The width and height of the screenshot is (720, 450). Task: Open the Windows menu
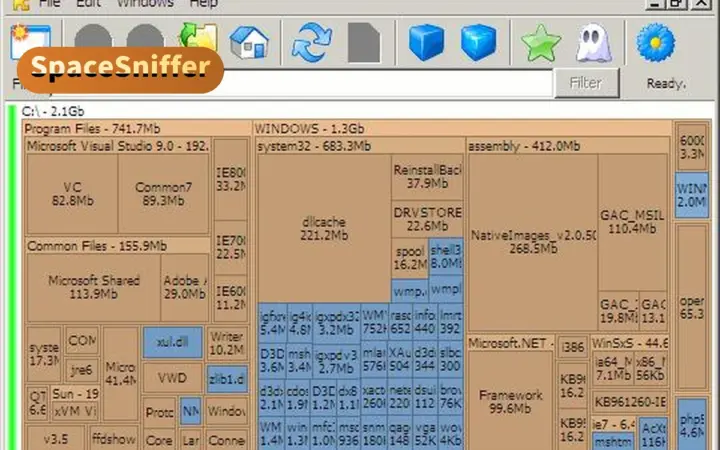[146, 4]
